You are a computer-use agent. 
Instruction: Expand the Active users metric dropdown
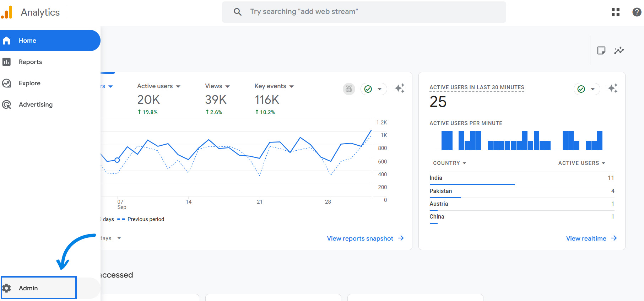coord(159,86)
